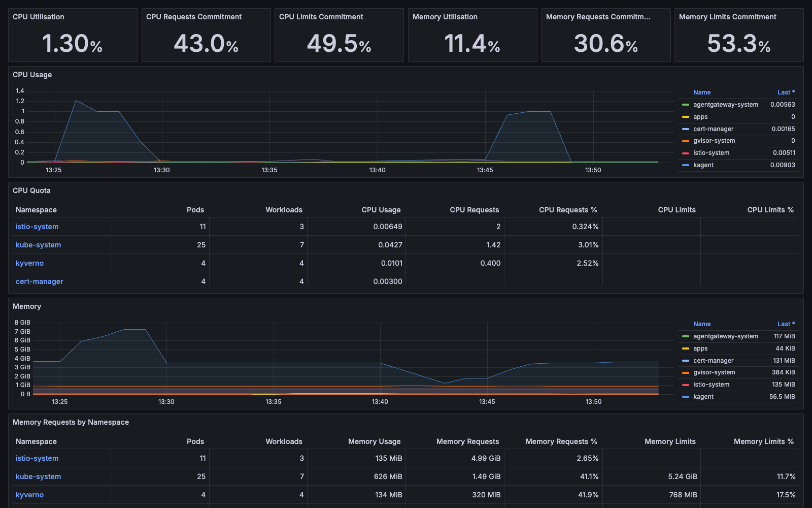This screenshot has height=508, width=812.
Task: Open the Memory Requests Commitment panel title menu
Action: pos(598,17)
